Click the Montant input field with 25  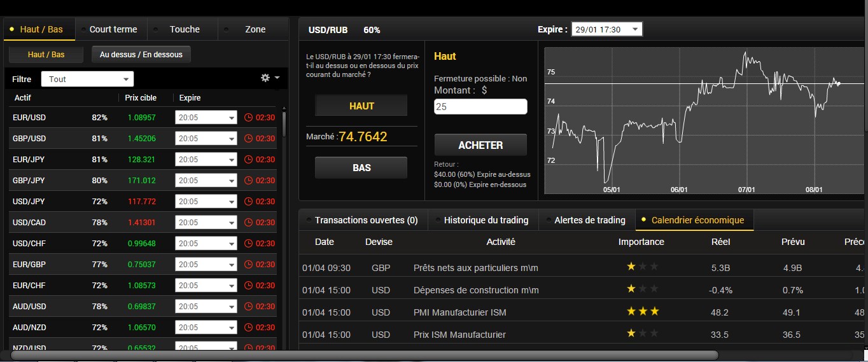click(x=480, y=107)
